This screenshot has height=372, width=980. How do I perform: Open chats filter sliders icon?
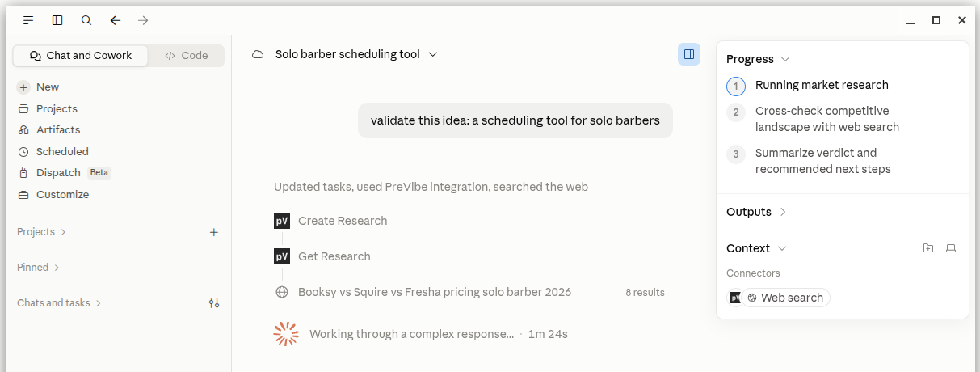[x=214, y=303]
